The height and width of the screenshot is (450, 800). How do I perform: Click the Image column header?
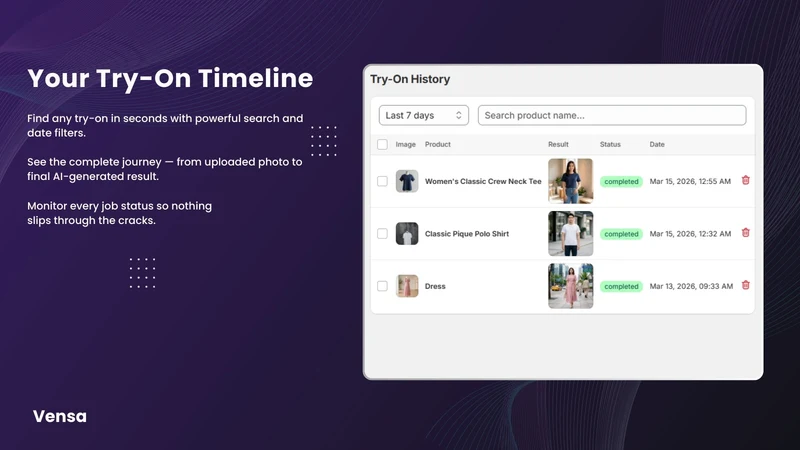pyautogui.click(x=406, y=144)
